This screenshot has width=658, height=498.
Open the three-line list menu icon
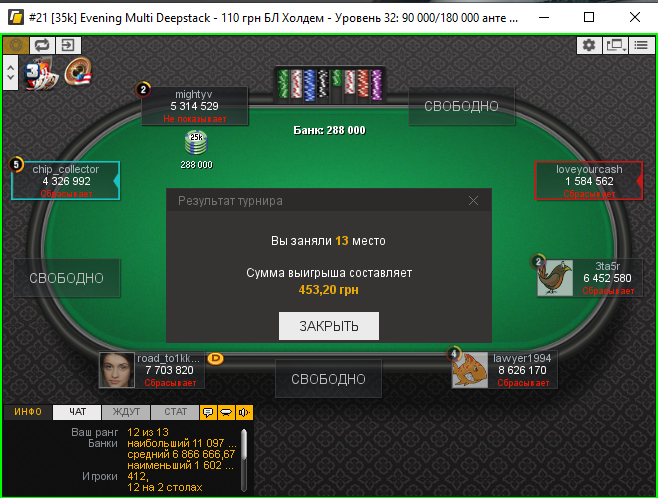point(641,45)
